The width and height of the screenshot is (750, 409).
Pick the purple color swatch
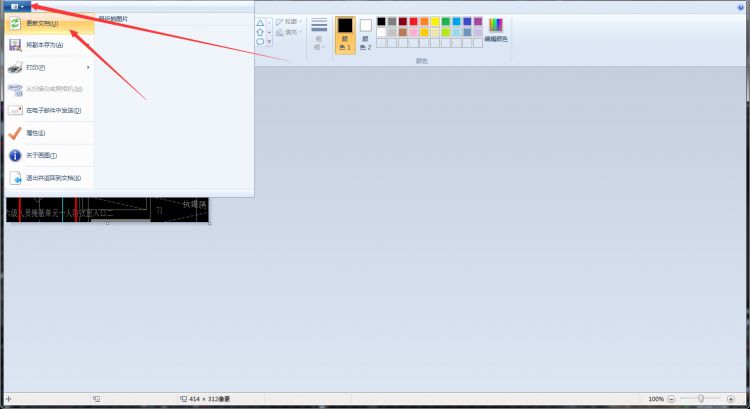(x=478, y=22)
